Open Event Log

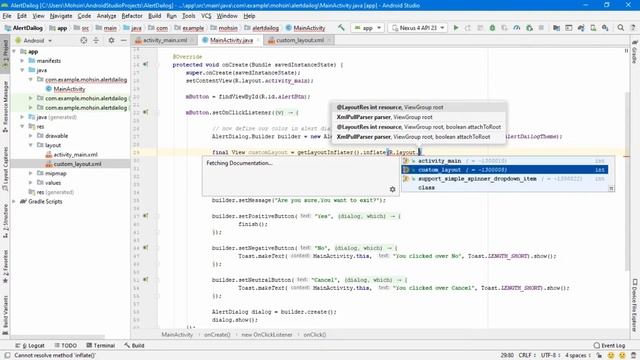(609, 345)
